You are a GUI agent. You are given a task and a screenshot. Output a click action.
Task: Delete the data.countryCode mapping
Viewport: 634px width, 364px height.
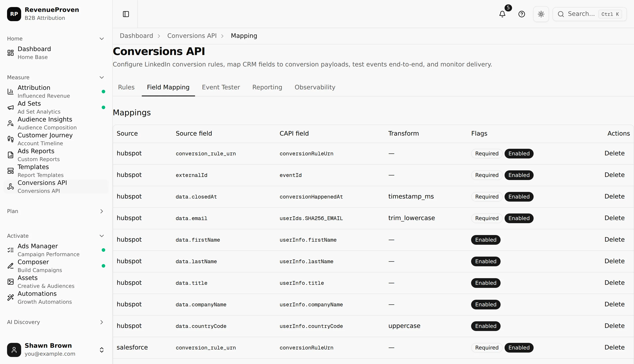pos(614,326)
